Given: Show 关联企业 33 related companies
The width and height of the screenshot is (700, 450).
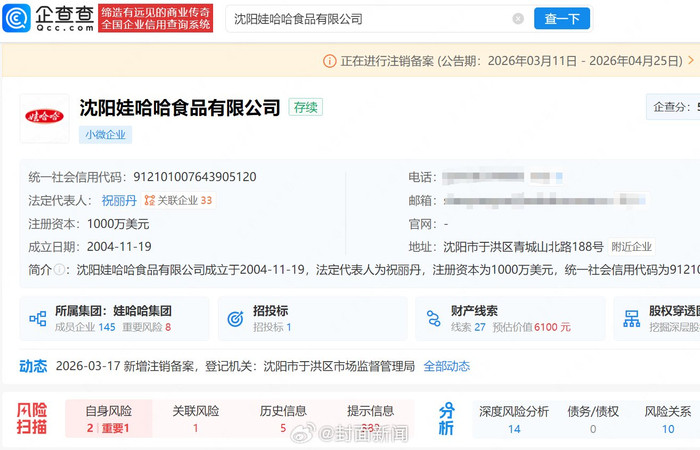Looking at the screenshot, I should [x=178, y=200].
